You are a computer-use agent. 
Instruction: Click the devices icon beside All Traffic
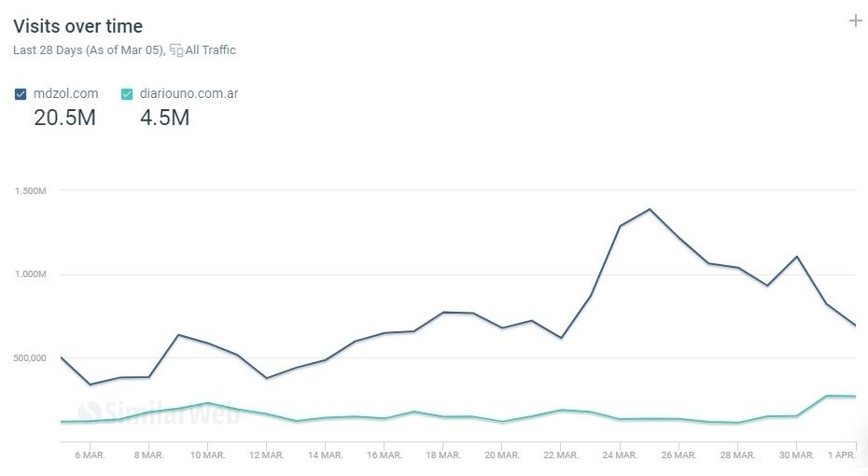click(175, 50)
